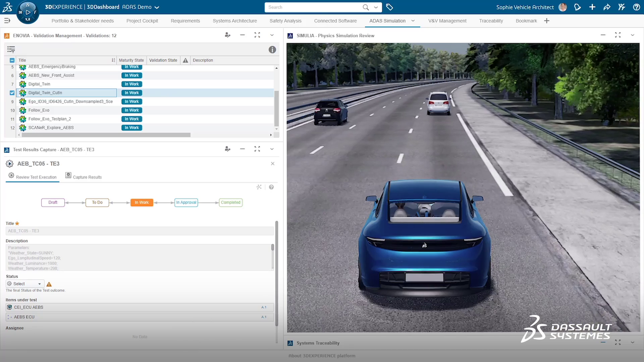The width and height of the screenshot is (644, 362).
Task: Open the Bookmark tab
Action: (526, 21)
